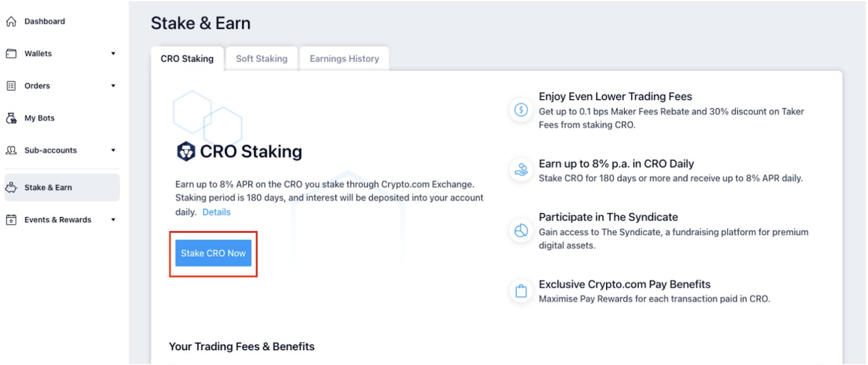The width and height of the screenshot is (868, 365).
Task: Click the Stake & Earn piggy icon
Action: coord(11,187)
